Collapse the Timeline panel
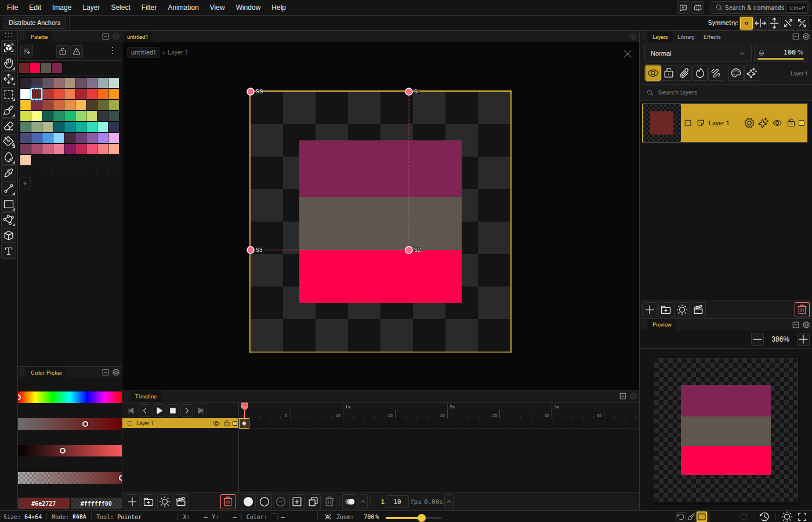Screen dimensions: 812x522 [623, 396]
